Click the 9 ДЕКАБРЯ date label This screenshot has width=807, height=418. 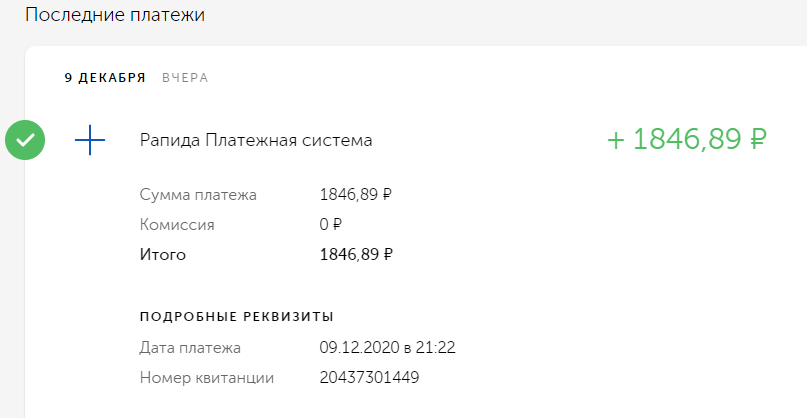click(x=105, y=78)
